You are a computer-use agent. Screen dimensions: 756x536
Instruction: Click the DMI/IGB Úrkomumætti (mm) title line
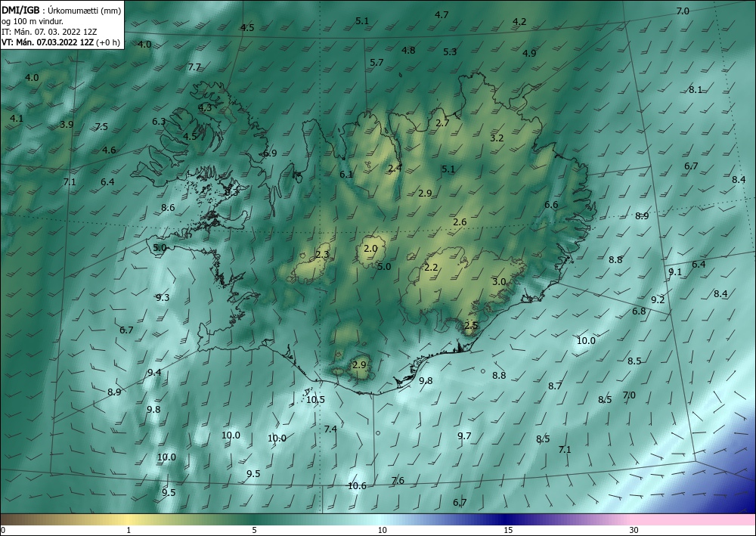click(61, 11)
